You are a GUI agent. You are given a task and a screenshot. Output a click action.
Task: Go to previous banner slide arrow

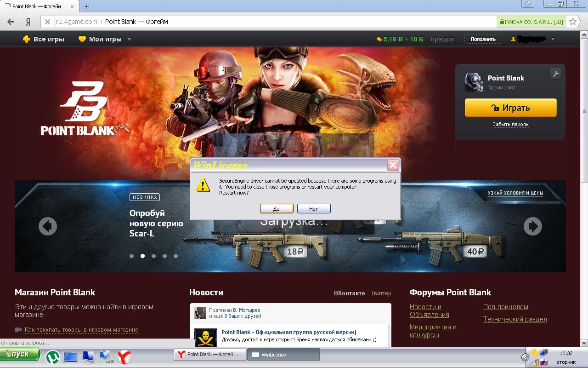[48, 226]
